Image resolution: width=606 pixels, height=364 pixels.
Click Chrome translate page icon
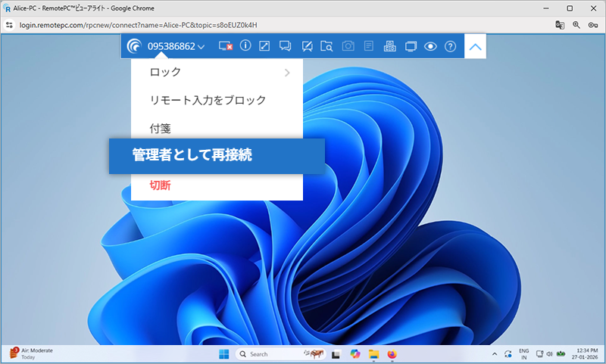point(560,25)
